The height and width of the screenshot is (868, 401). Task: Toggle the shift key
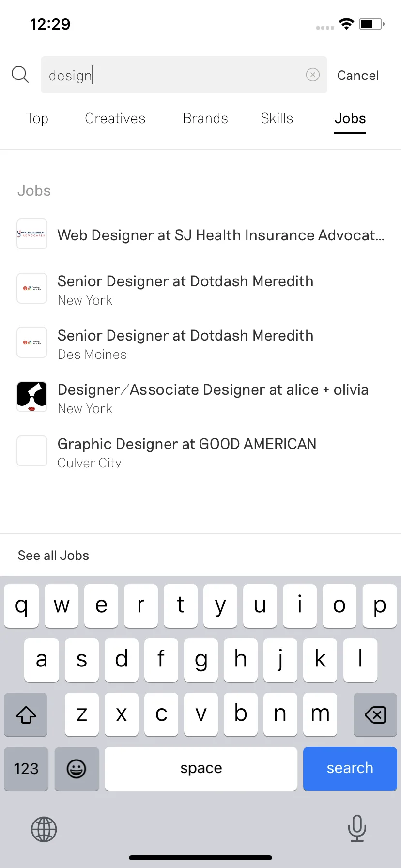click(26, 714)
